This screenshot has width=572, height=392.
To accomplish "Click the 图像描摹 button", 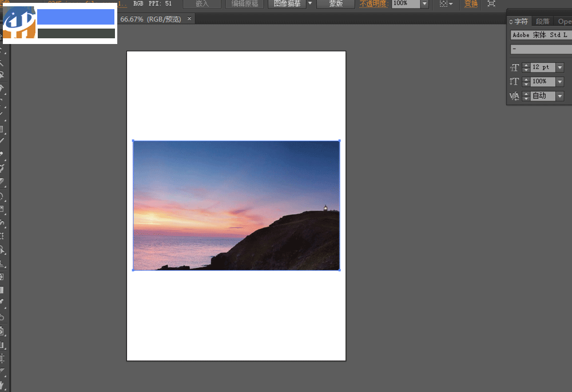I will [x=287, y=4].
